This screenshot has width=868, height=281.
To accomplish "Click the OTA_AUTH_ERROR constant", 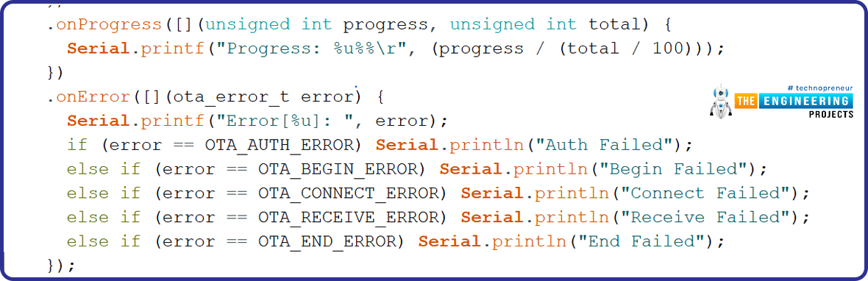I will coord(282,145).
